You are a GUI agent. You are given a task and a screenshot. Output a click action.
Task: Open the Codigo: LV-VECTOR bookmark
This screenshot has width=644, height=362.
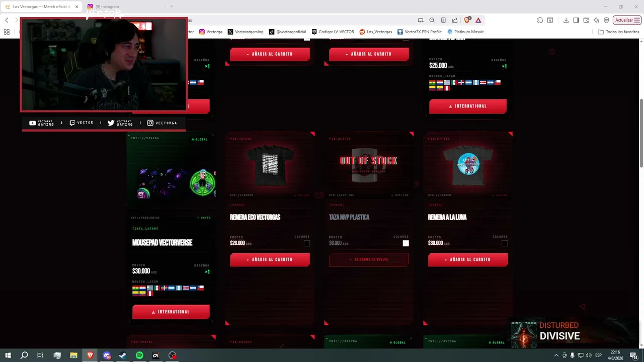coord(333,32)
